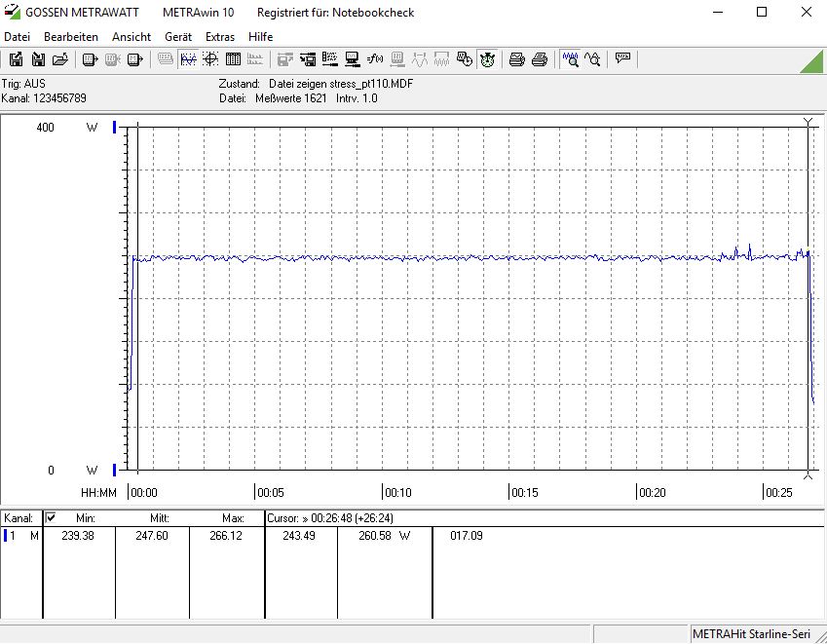827x644 pixels.
Task: Click the first printer icon
Action: (x=517, y=59)
